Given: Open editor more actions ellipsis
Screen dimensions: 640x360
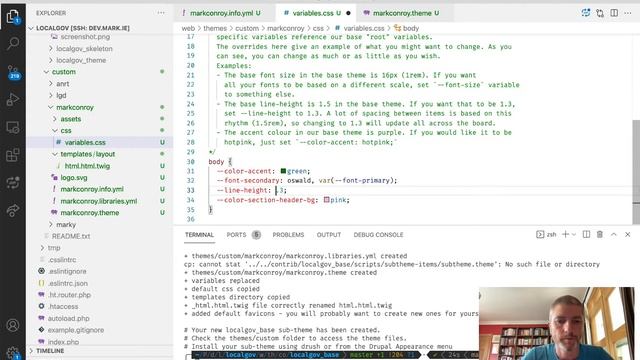Looking at the screenshot, I should tap(628, 13).
